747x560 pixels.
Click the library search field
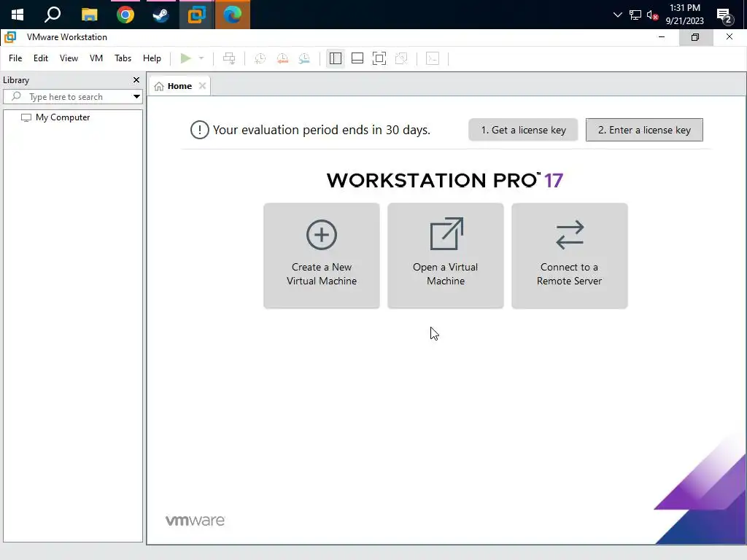tap(72, 97)
